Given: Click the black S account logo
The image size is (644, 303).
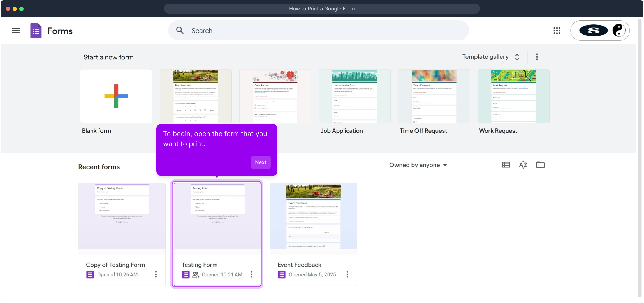Looking at the screenshot, I should point(593,31).
